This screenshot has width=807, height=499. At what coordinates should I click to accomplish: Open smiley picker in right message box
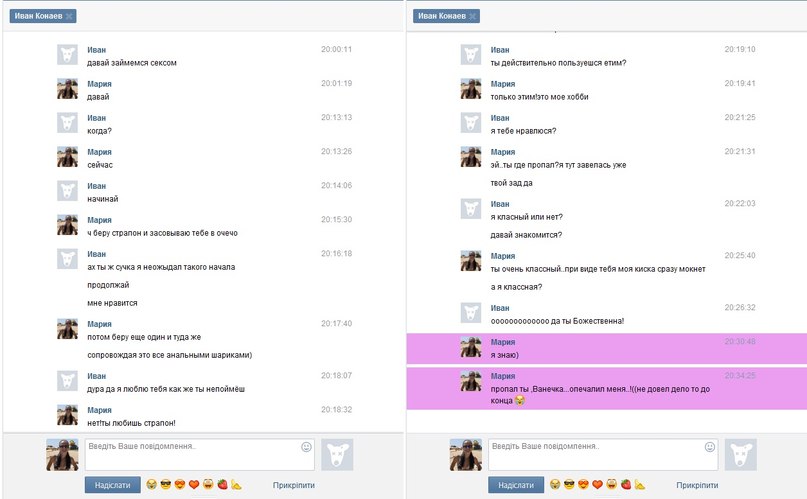tap(710, 447)
